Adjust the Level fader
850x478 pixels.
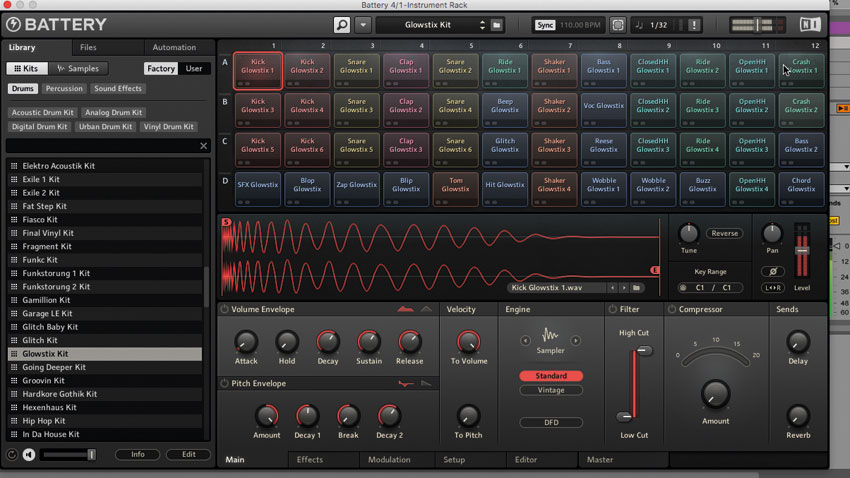click(x=802, y=251)
